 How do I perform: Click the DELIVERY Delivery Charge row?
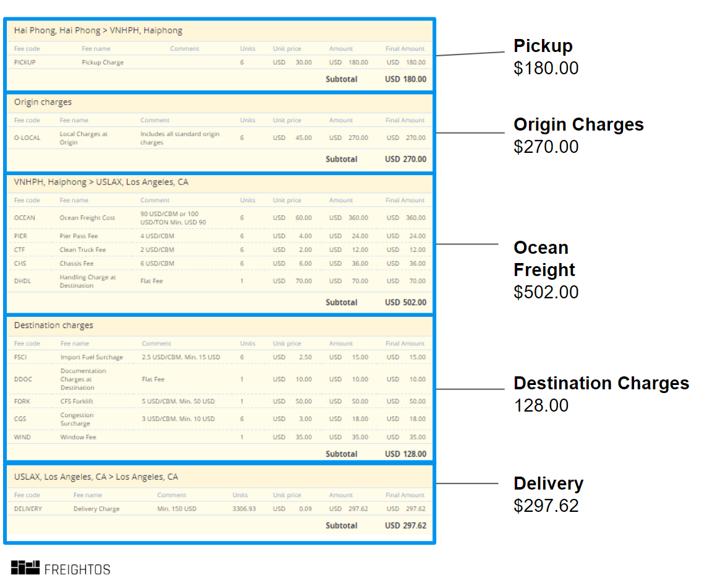click(x=186, y=508)
